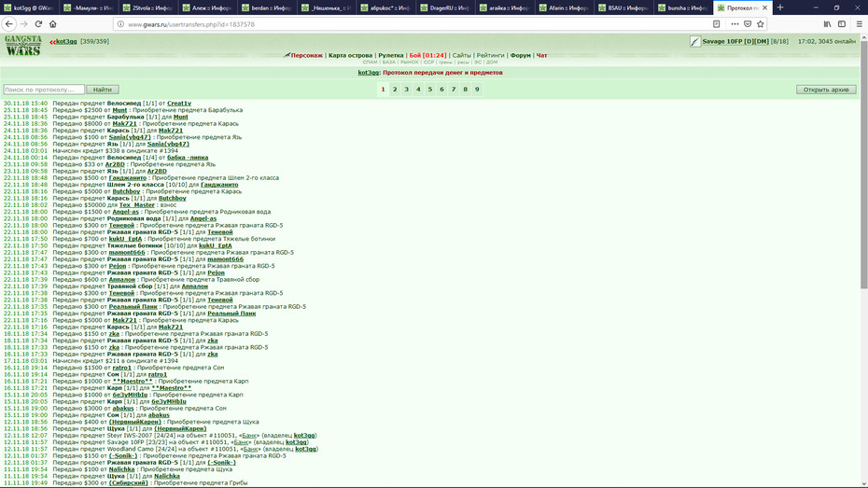Click the red arrows before kot3gg
Image resolution: width=868 pixels, height=488 pixels.
(52, 42)
